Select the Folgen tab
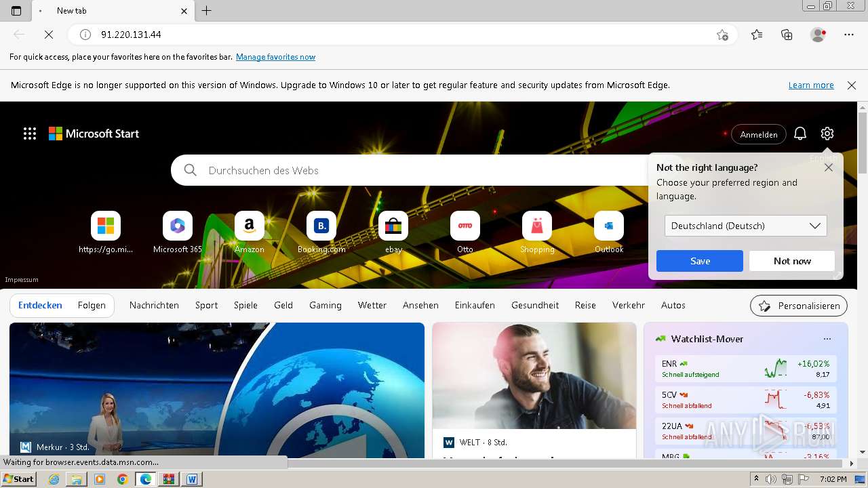868x488 pixels. [x=92, y=305]
